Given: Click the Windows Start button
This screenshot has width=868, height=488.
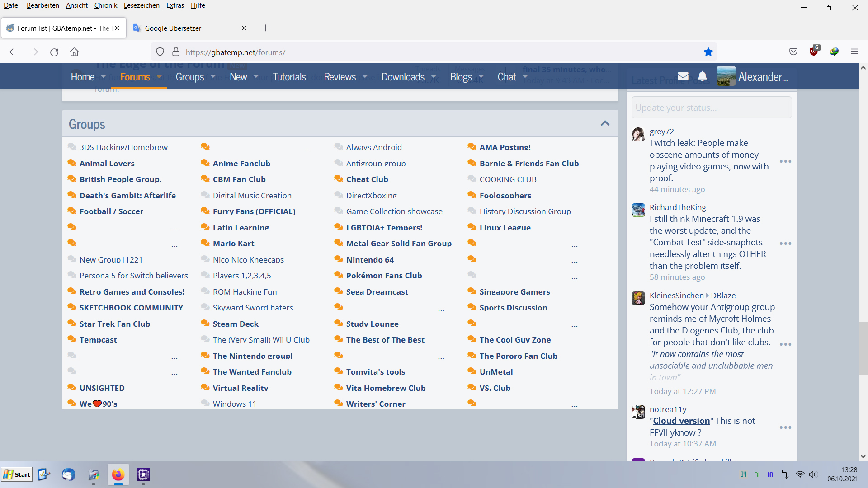Looking at the screenshot, I should click(17, 474).
